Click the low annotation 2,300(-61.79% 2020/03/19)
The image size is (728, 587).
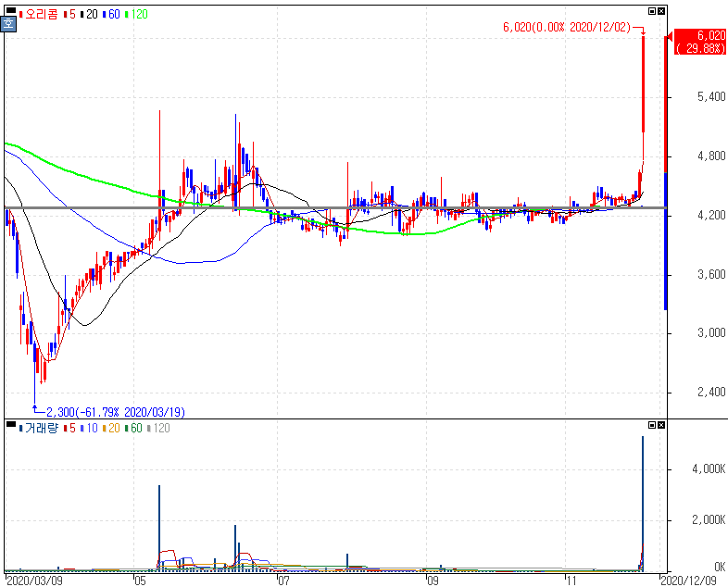116,412
